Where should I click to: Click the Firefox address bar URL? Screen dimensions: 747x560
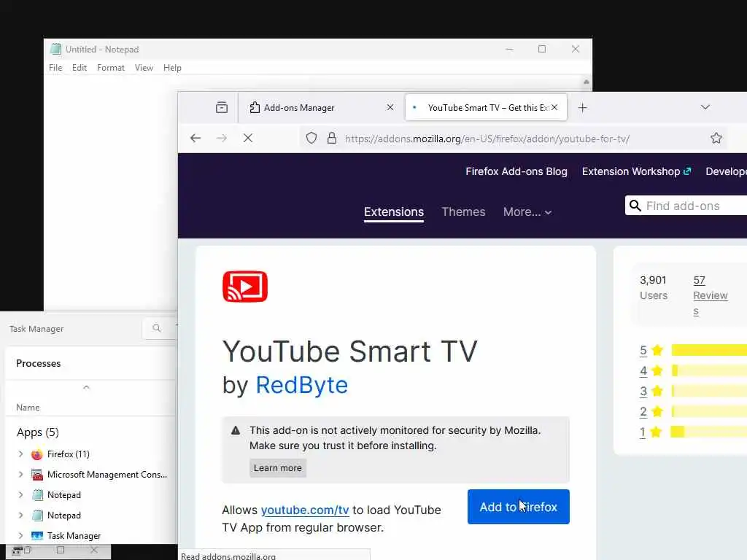(487, 139)
